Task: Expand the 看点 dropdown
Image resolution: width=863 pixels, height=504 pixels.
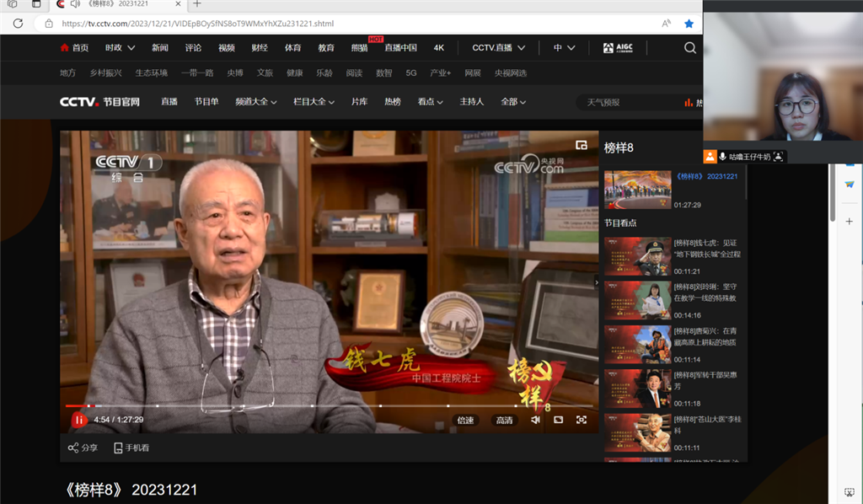Action: click(430, 102)
